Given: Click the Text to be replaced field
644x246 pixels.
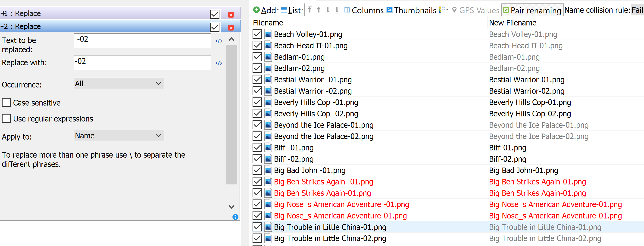Looking at the screenshot, I should coord(143,40).
